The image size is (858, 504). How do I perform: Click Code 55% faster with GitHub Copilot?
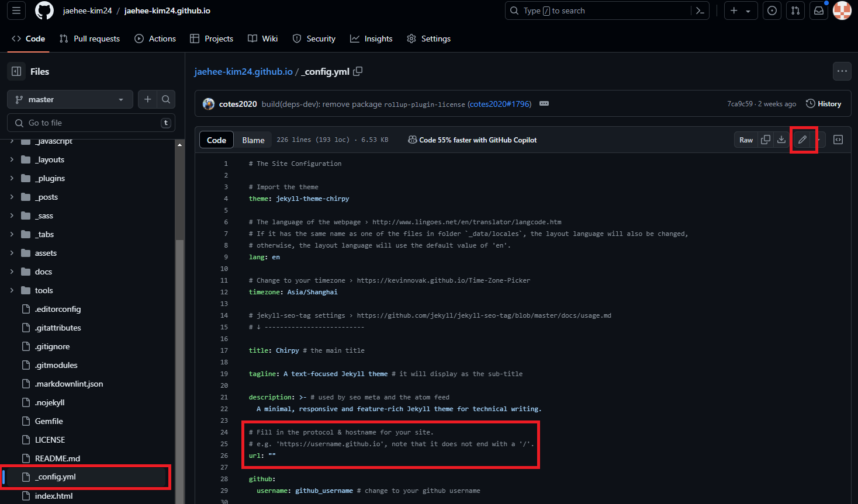tap(472, 140)
